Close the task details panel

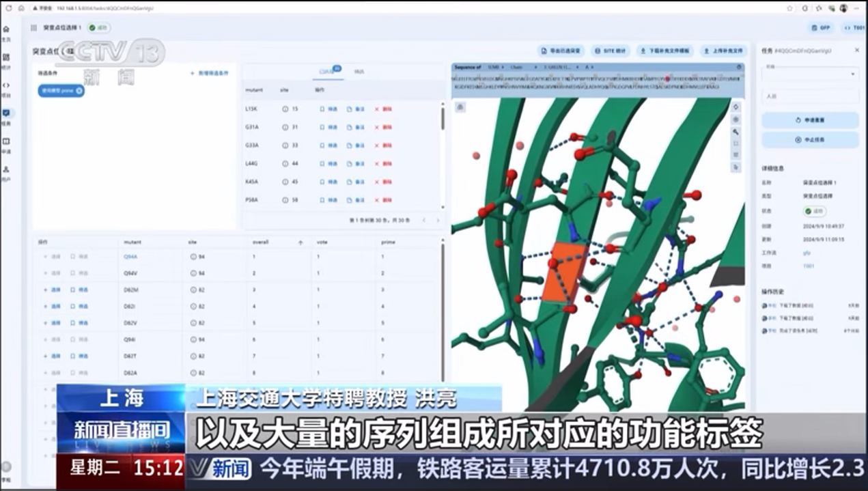point(857,50)
